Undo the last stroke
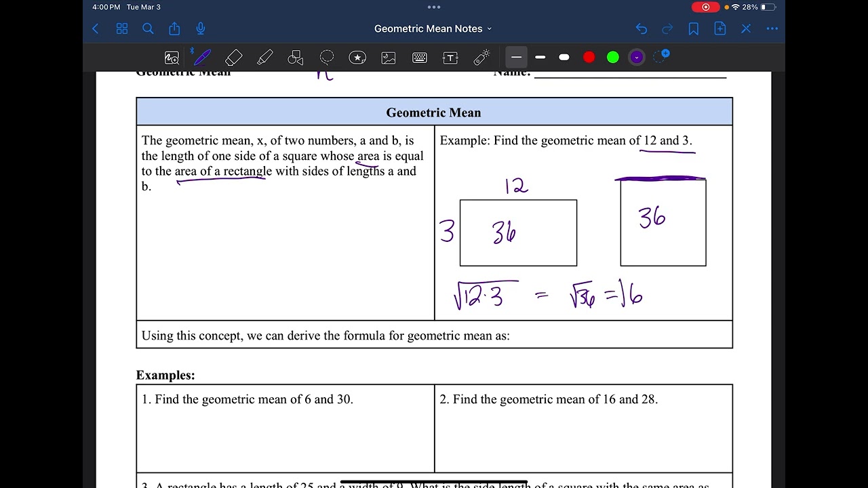The width and height of the screenshot is (868, 488). tap(642, 28)
